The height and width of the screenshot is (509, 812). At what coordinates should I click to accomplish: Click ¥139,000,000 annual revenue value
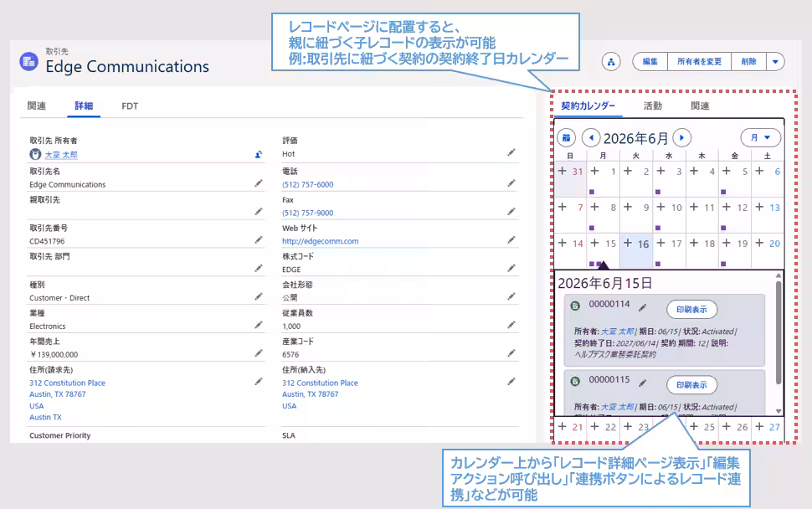[x=54, y=355]
